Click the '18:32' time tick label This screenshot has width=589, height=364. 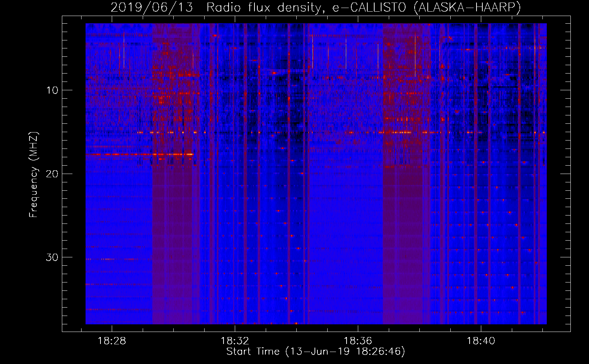pos(235,341)
